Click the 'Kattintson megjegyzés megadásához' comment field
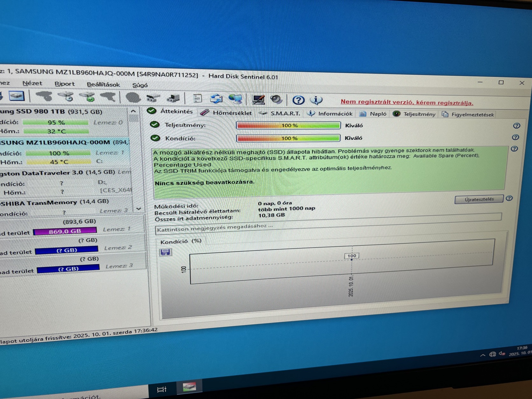The image size is (532, 399). coord(328,224)
